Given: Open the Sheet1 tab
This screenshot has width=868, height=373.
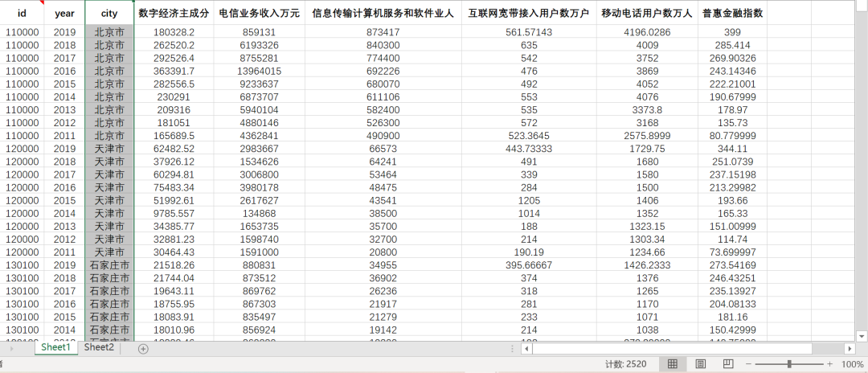Looking at the screenshot, I should (56, 347).
